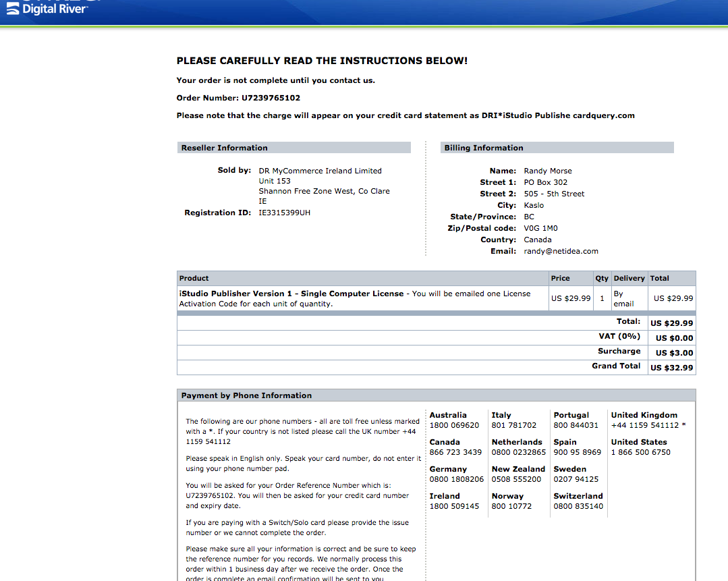The height and width of the screenshot is (581, 728).
Task: Click the postal code V0G 1M0
Action: [540, 228]
